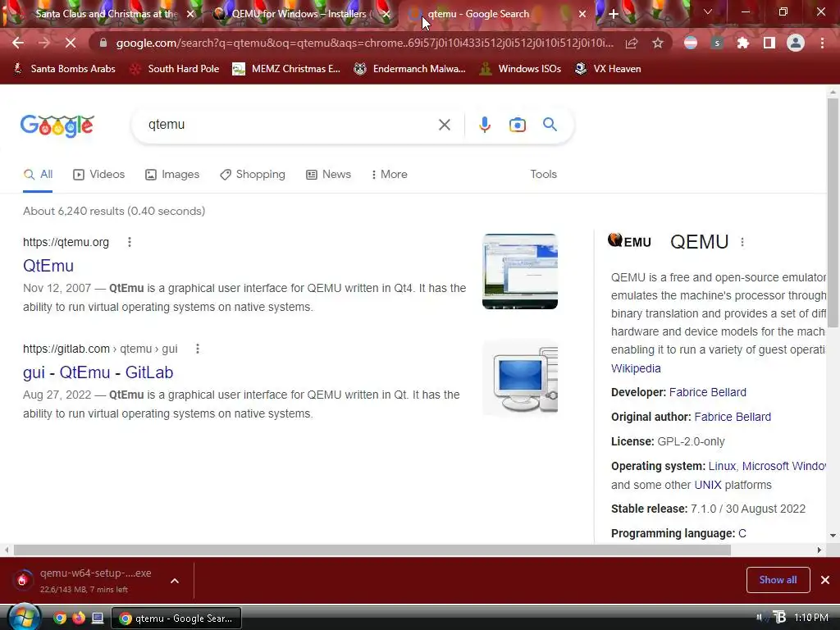The width and height of the screenshot is (840, 630).
Task: Launch Chrome from the quick launch bar
Action: click(x=60, y=619)
